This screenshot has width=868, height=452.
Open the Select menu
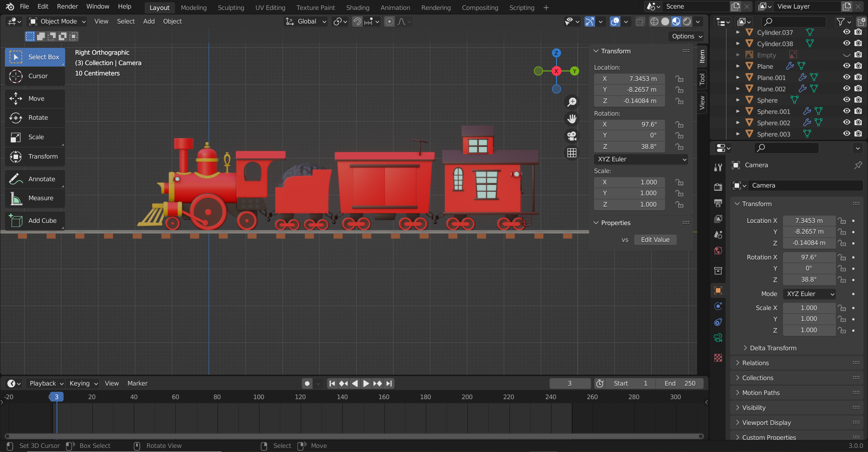coord(126,21)
